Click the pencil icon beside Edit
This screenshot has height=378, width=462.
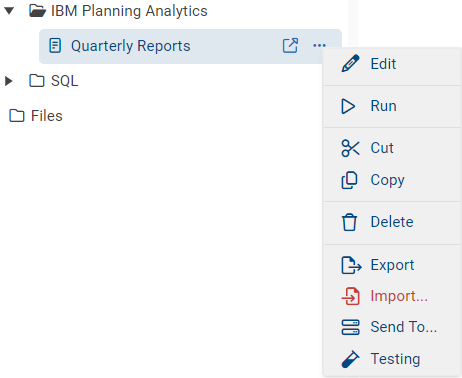coord(350,63)
